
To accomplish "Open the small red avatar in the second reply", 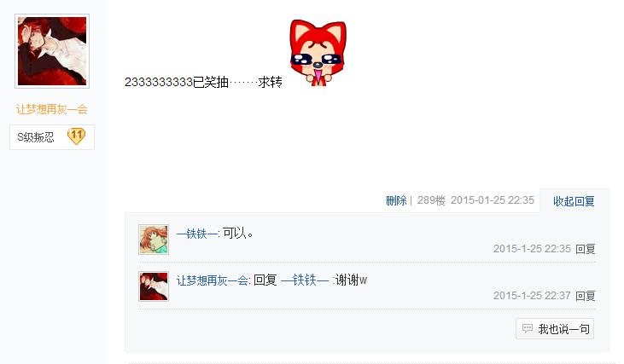I will click(154, 286).
